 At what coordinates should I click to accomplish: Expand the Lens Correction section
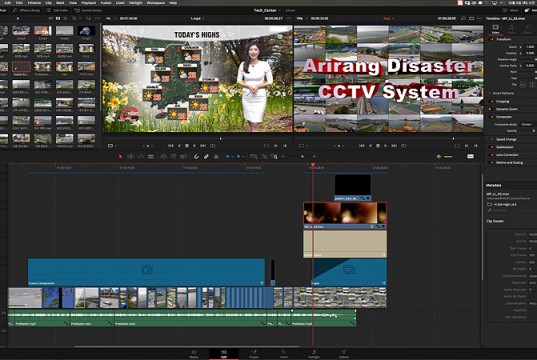click(507, 155)
